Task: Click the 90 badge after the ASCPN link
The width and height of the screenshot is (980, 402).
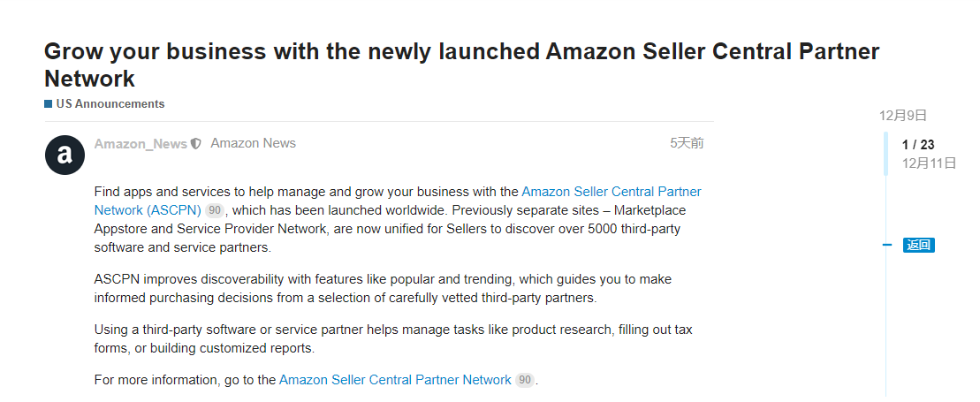Action: pyautogui.click(x=215, y=211)
